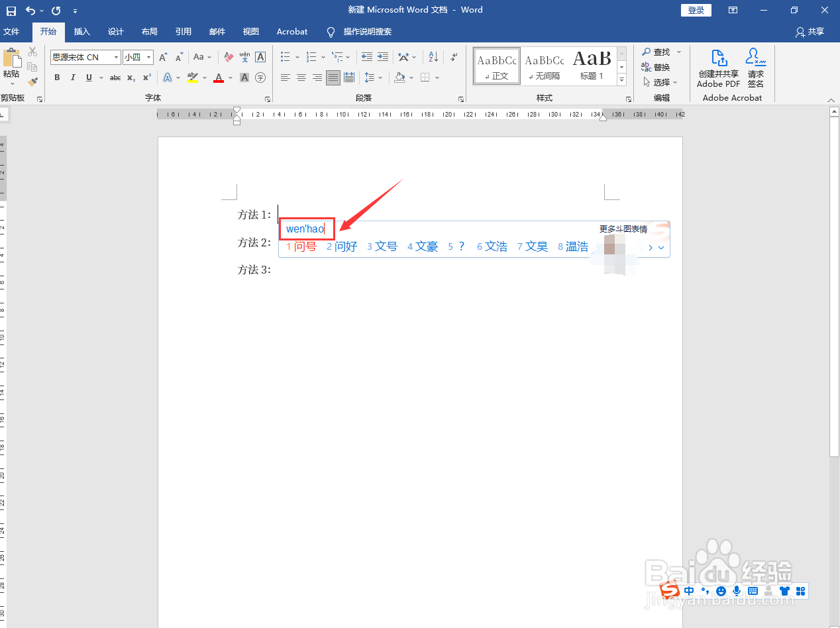Open the Select 选择 dropdown
This screenshot has width=840, height=628.
[660, 82]
